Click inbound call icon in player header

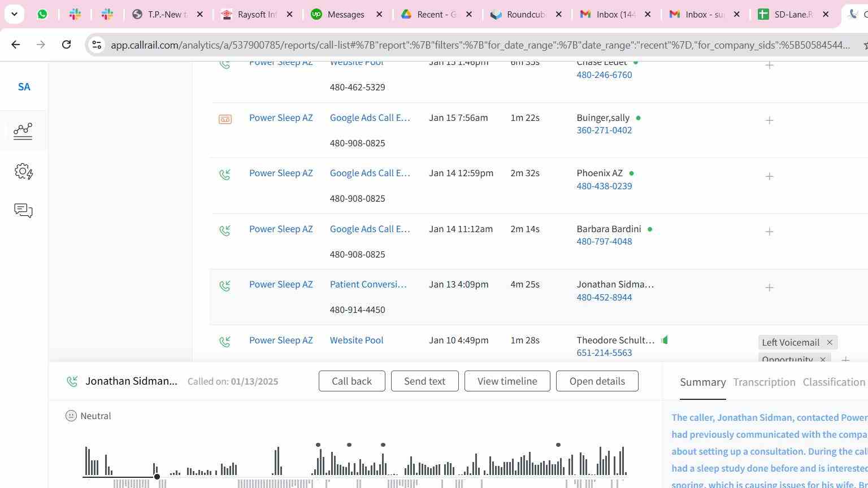pos(72,382)
